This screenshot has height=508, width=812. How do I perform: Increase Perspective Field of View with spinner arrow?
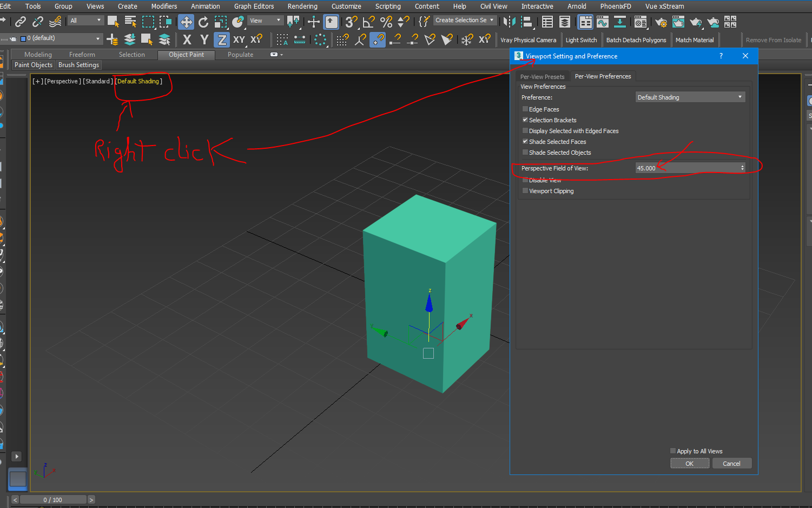coord(742,166)
